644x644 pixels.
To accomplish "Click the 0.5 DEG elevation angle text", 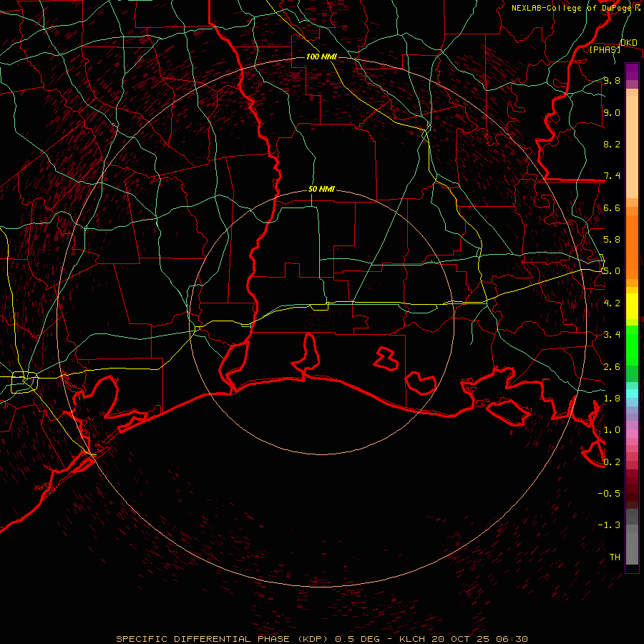I will pyautogui.click(x=358, y=639).
